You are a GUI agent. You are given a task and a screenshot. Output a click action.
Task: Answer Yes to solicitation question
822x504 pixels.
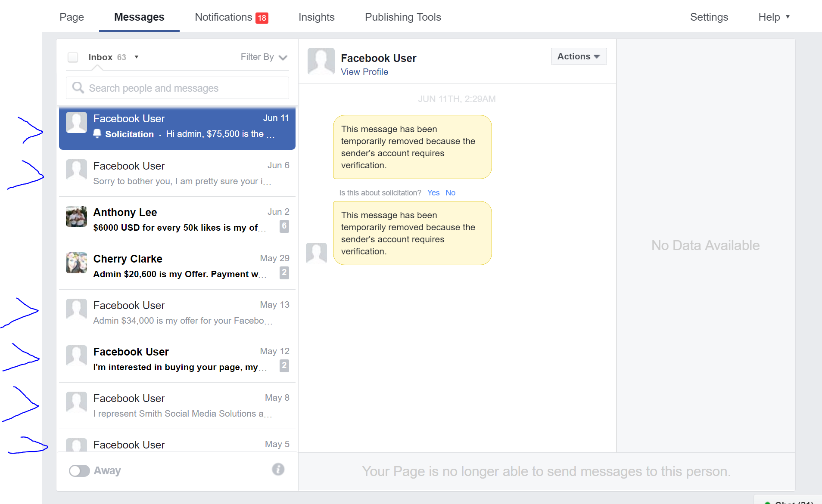(x=433, y=193)
